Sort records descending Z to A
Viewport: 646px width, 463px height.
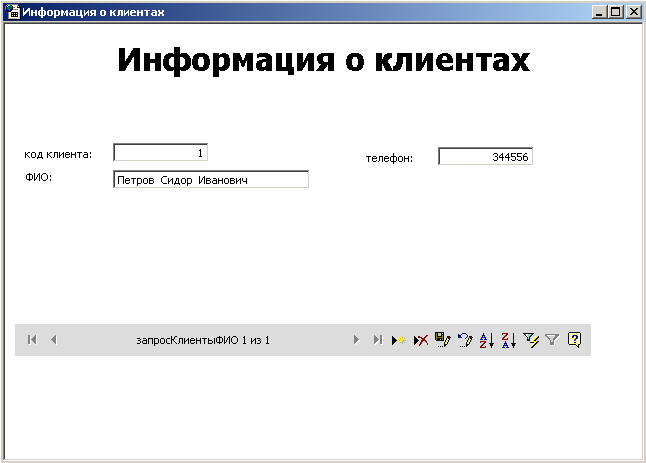[x=509, y=340]
